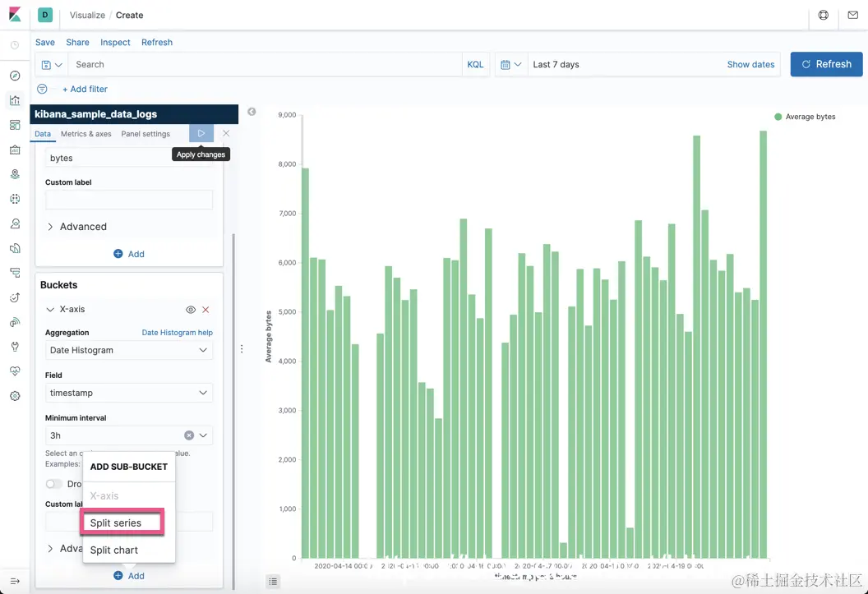Open Date Histogram help link

click(178, 333)
